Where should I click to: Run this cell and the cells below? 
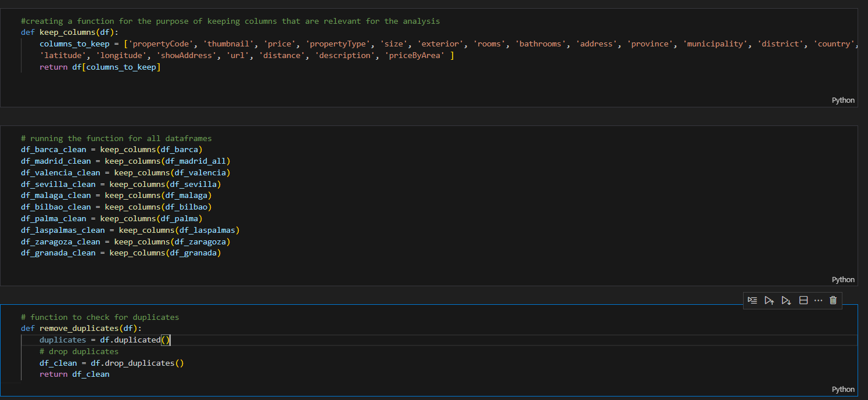click(786, 300)
